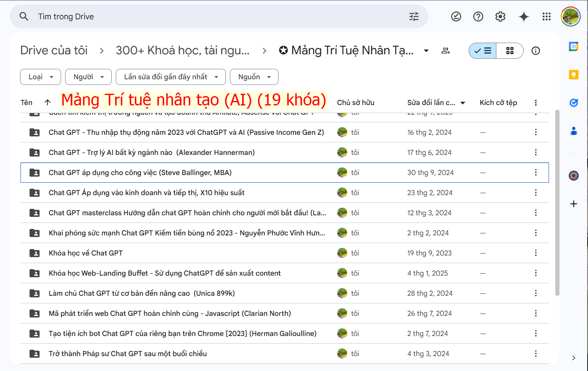Go to 300+ Khoá học breadcrumb
The height and width of the screenshot is (371, 588).
pyautogui.click(x=182, y=50)
